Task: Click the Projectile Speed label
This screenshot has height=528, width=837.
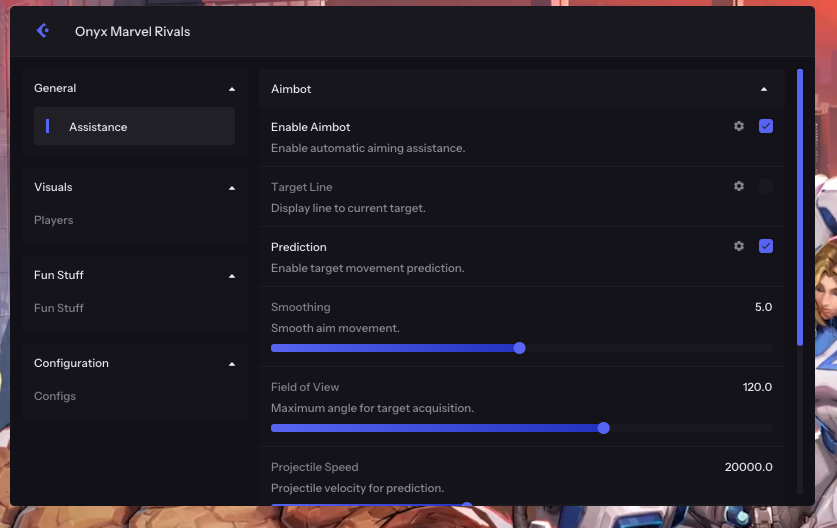Action: click(314, 467)
